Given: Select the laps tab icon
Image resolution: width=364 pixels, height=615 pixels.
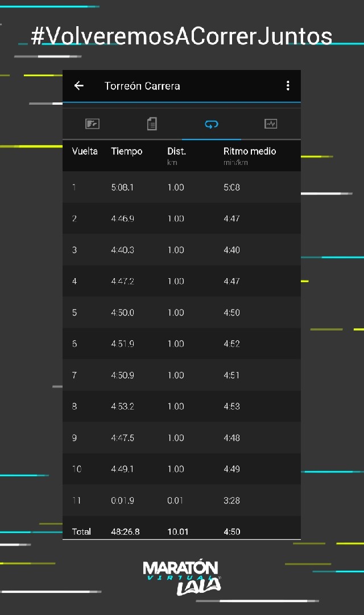Looking at the screenshot, I should pos(212,123).
